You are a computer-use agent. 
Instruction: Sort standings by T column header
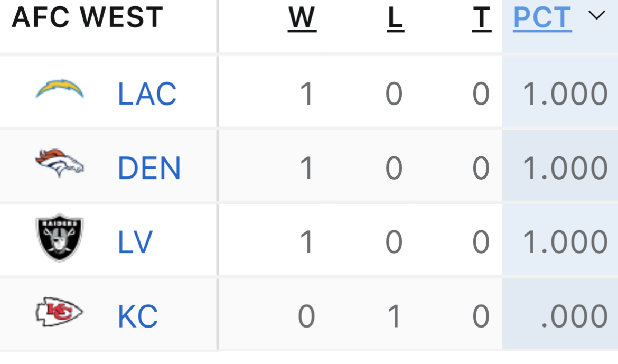[482, 18]
